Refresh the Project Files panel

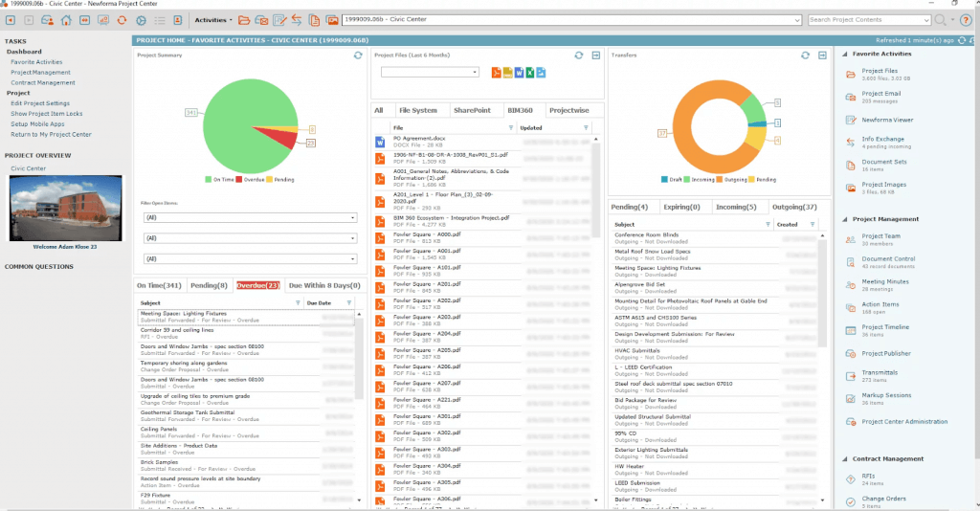pyautogui.click(x=579, y=55)
